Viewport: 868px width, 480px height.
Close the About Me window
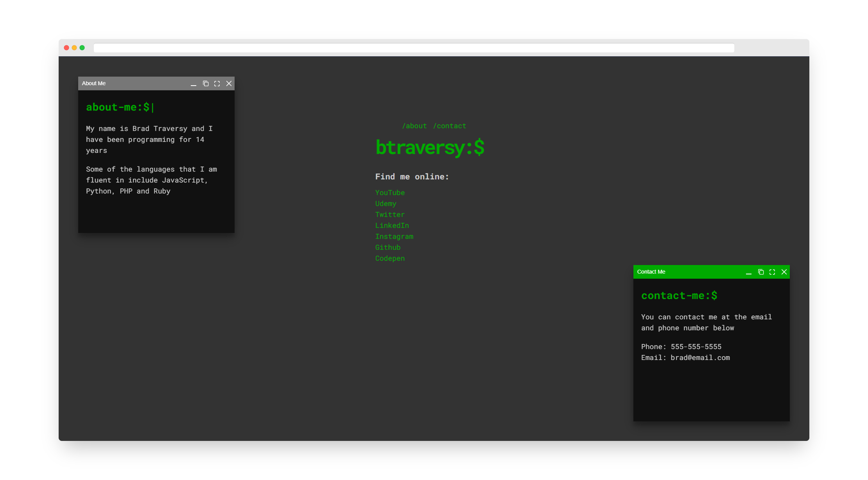(x=229, y=84)
